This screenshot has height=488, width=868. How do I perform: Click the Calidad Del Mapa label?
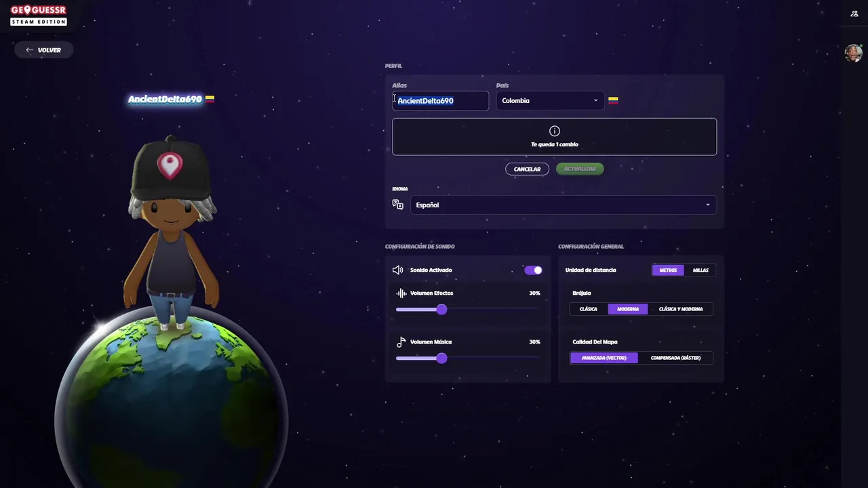pyautogui.click(x=595, y=342)
